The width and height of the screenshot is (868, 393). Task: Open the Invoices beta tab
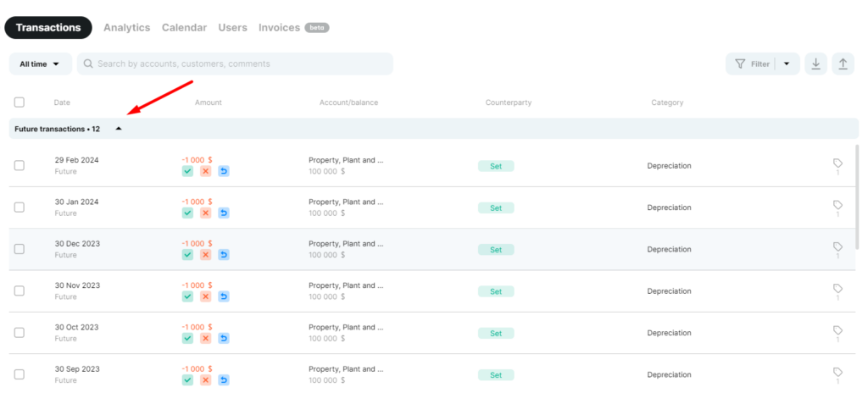[x=293, y=28]
